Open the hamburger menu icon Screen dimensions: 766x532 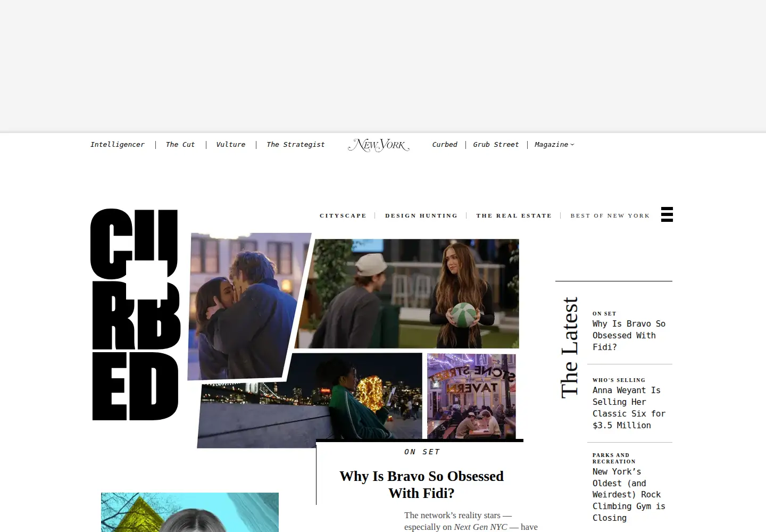click(x=667, y=214)
